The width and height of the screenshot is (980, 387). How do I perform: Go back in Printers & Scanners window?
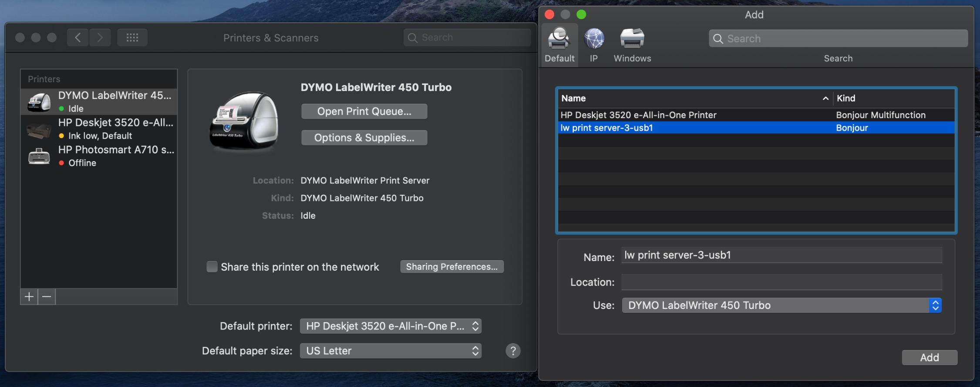(x=77, y=37)
